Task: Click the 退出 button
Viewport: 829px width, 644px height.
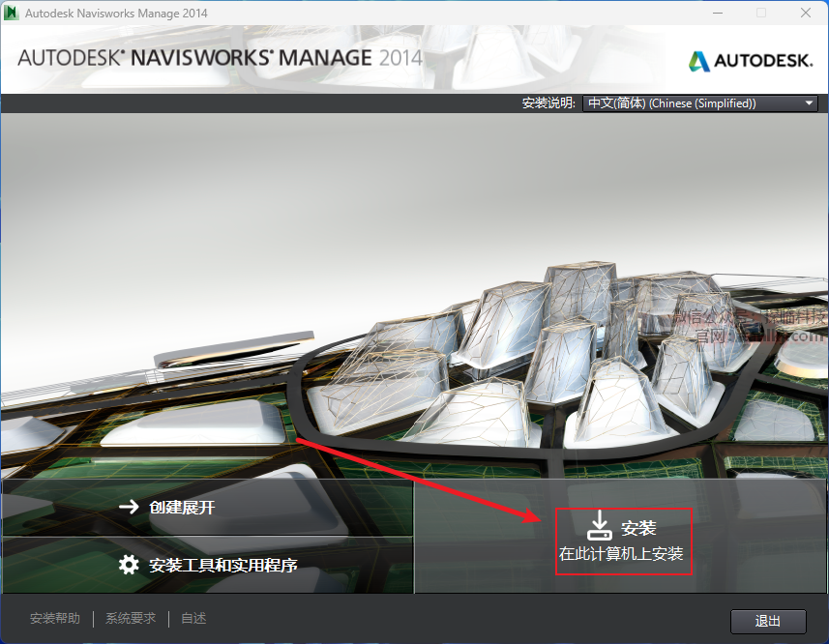Action: point(768,621)
